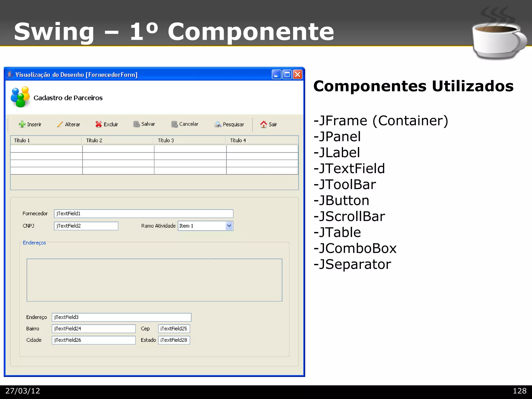The height and width of the screenshot is (399, 532).
Task: Focus the Estado jTextField28 input
Action: (174, 340)
